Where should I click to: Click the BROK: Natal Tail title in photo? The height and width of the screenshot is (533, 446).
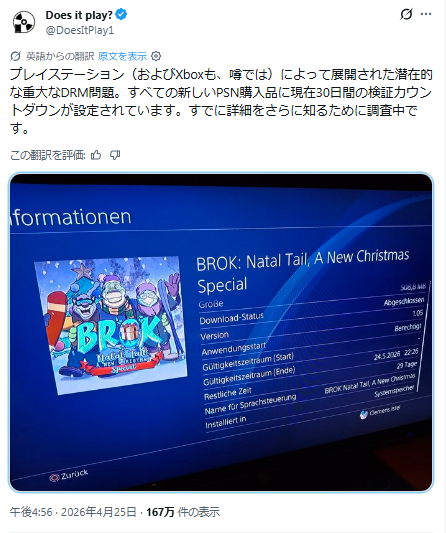(303, 271)
